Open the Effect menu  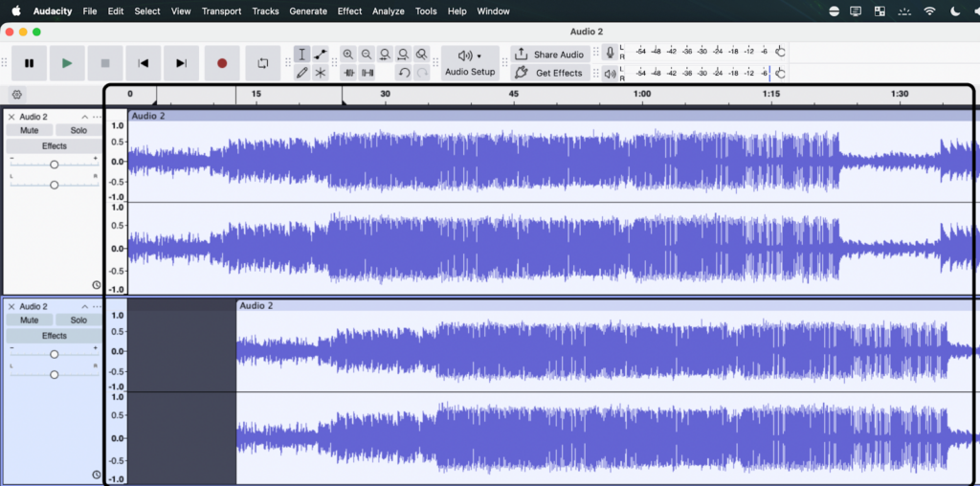coord(349,11)
